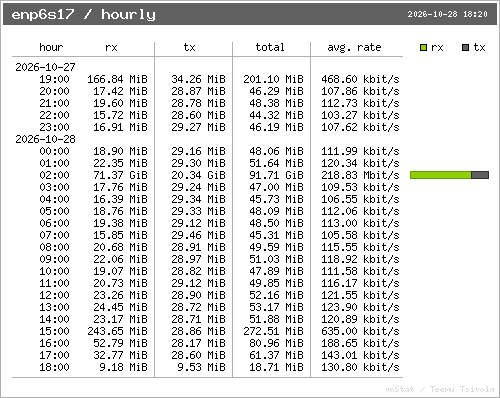Screen dimensions: 500x398
Task: Click the 'tx' column header
Action: coord(189,47)
